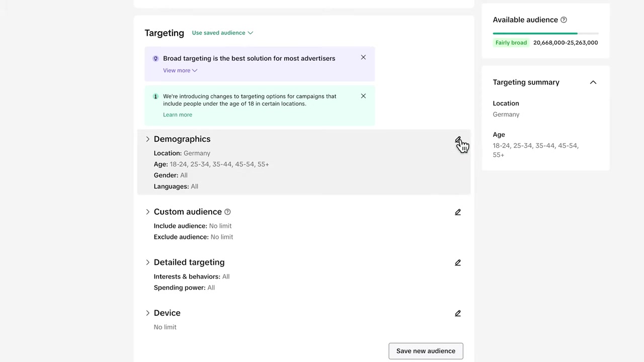Click the location pin icon in broad targeting banner
The image size is (644, 362).
click(x=155, y=58)
